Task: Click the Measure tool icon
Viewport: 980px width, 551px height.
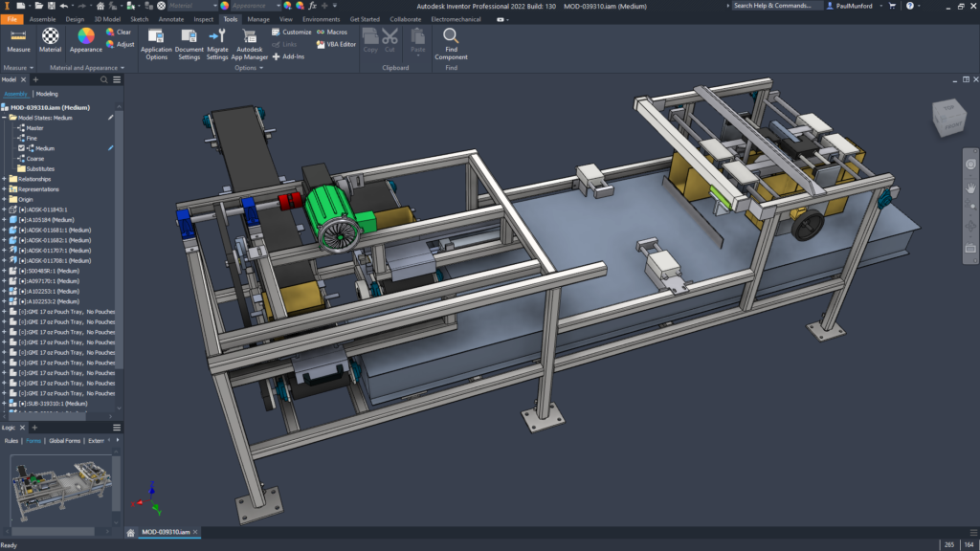Action: pyautogui.click(x=18, y=35)
